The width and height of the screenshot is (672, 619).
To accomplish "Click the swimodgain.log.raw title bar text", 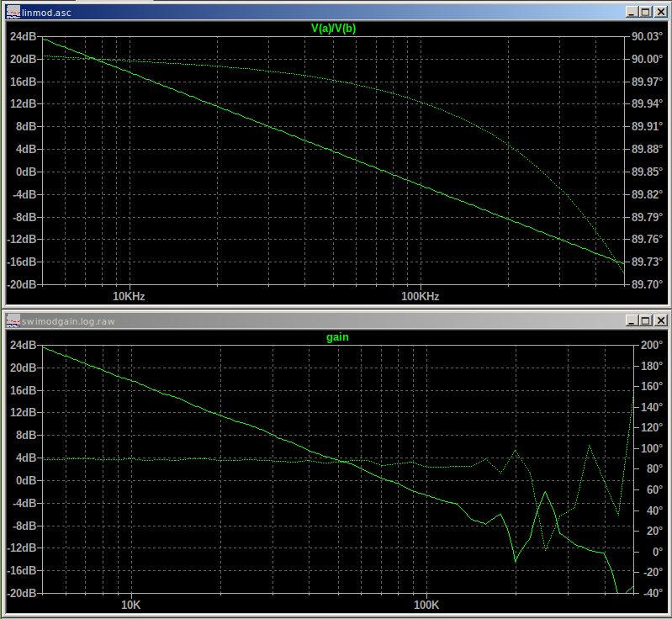I will [68, 321].
